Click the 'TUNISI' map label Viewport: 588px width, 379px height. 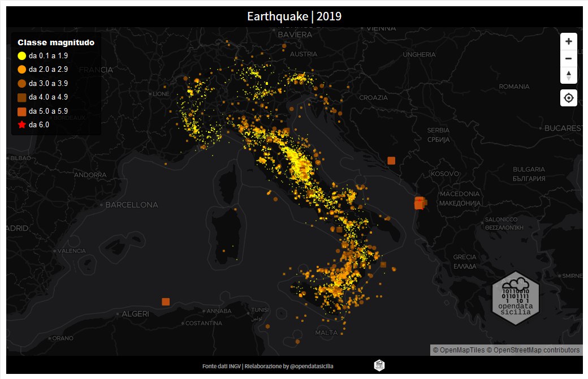[x=260, y=310]
